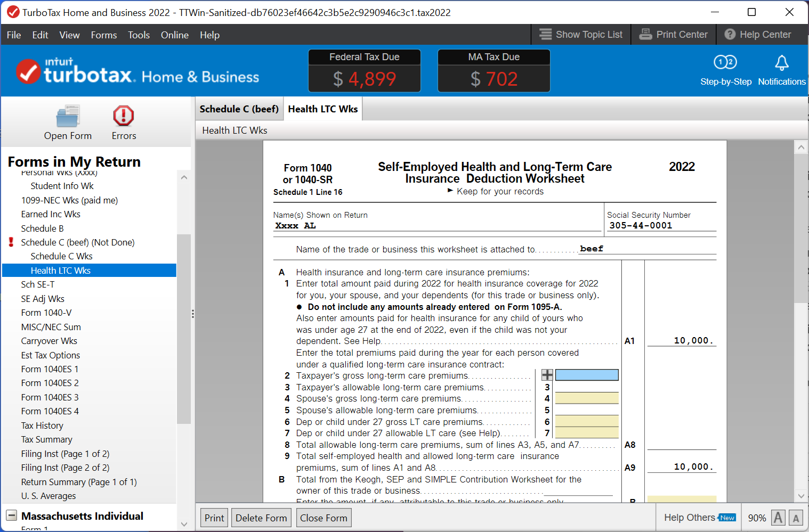Click the A1 health insurance amount field
The image size is (809, 532).
(682, 341)
